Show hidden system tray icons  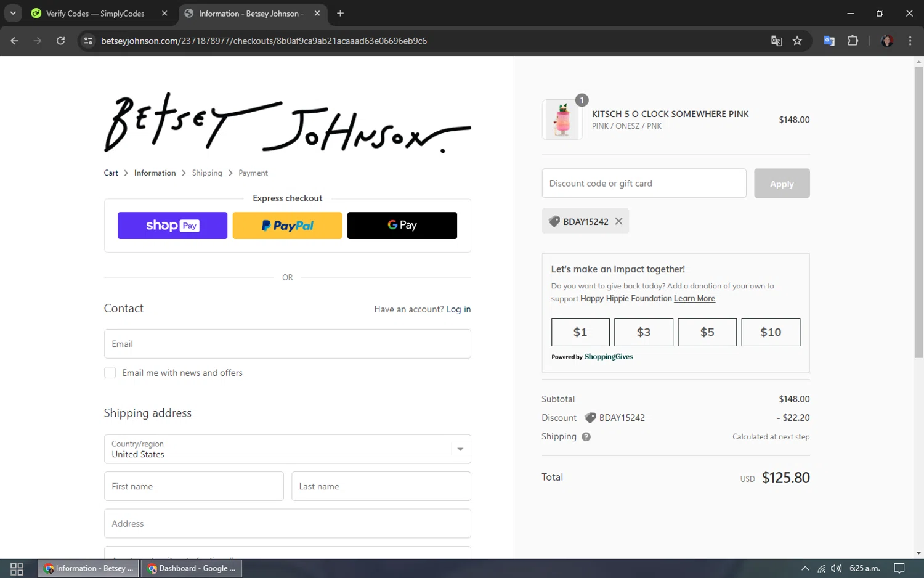click(804, 568)
